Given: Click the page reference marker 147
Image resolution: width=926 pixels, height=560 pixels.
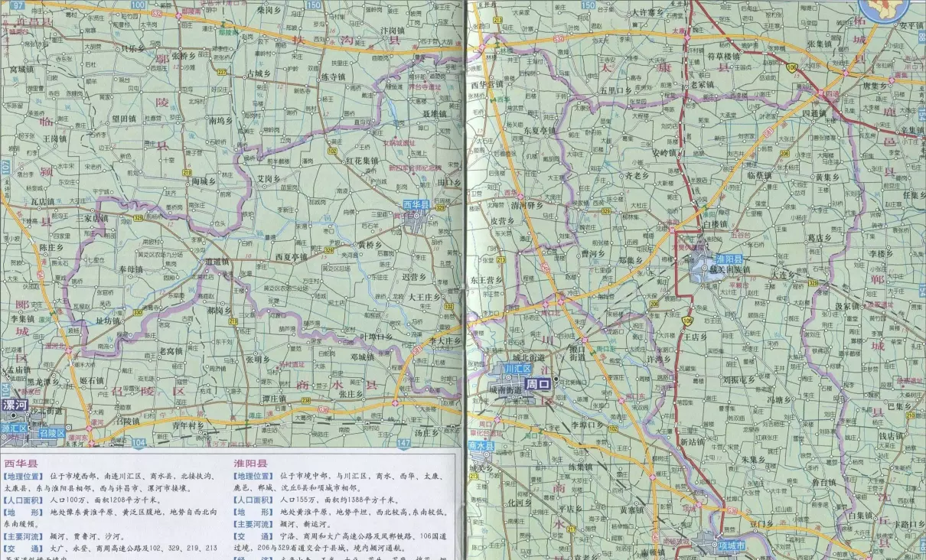Looking at the screenshot, I should (404, 443).
